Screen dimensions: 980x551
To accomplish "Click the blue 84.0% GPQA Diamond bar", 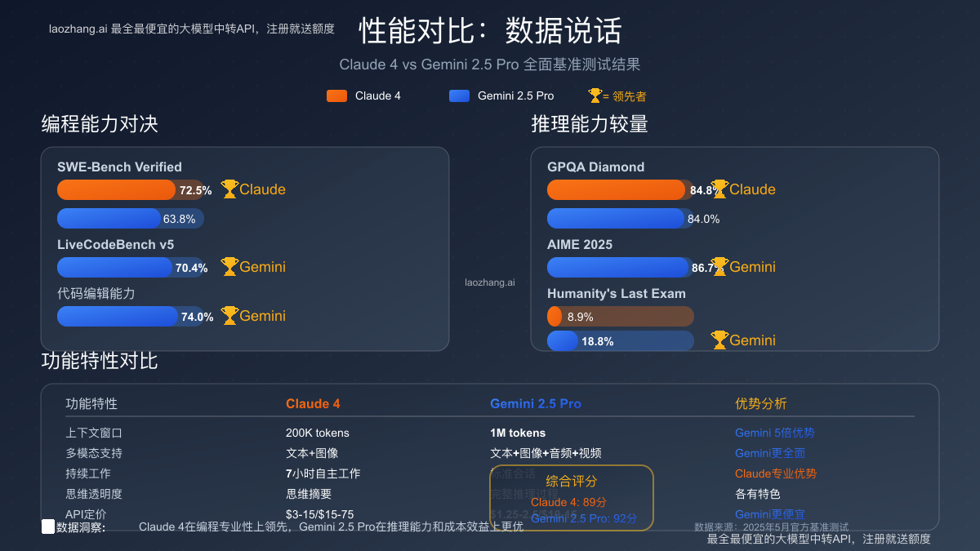I will [616, 219].
